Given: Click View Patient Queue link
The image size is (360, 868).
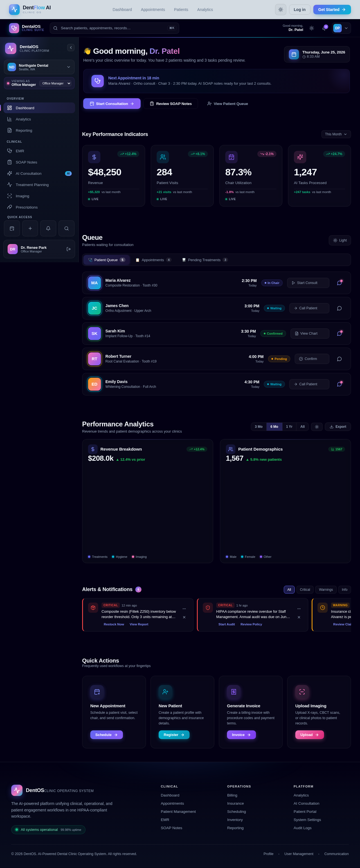Looking at the screenshot, I should pos(228,104).
